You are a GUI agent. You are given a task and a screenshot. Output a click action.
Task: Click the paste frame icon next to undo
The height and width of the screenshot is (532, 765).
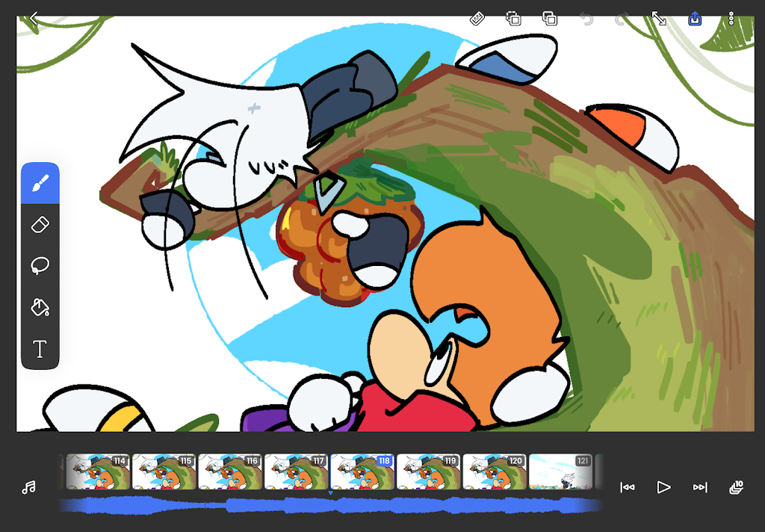click(549, 19)
